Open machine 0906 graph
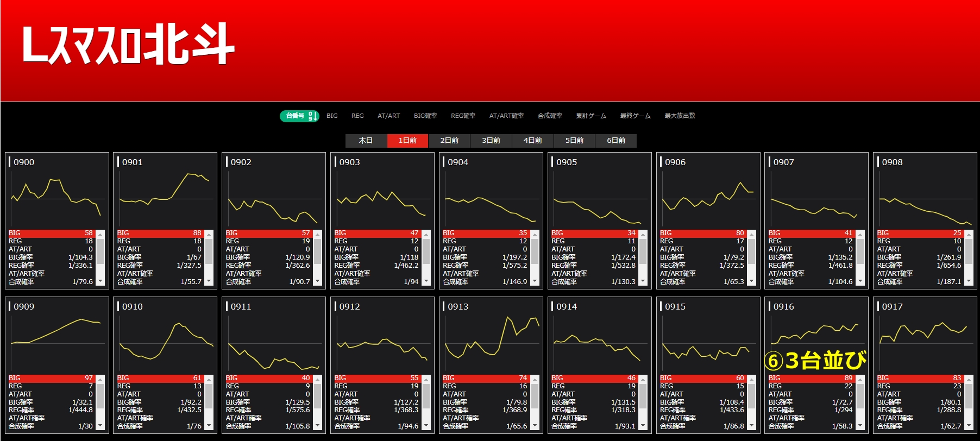980x441 pixels. (709, 199)
